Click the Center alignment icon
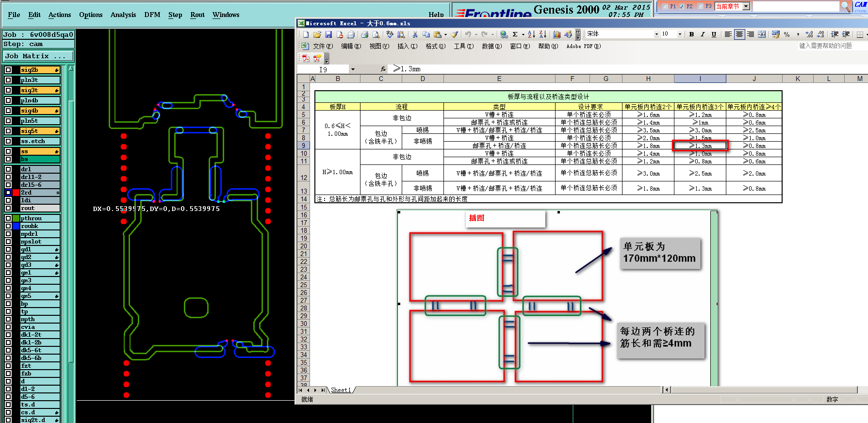The image size is (868, 423). (739, 34)
